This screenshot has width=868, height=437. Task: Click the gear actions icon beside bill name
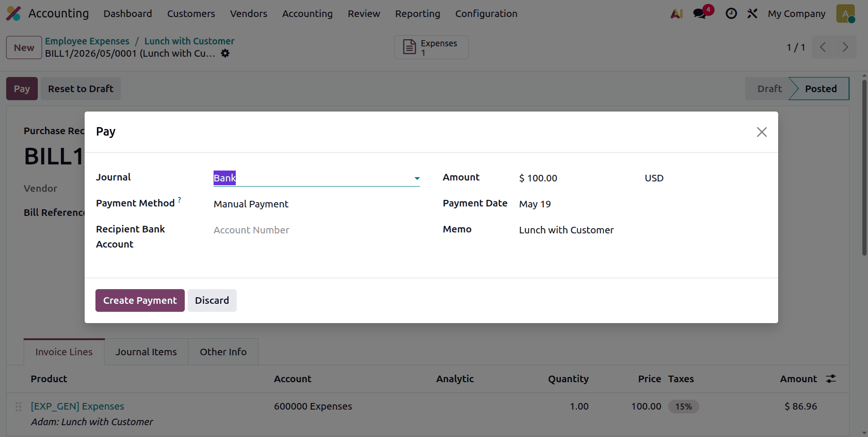coord(225,53)
